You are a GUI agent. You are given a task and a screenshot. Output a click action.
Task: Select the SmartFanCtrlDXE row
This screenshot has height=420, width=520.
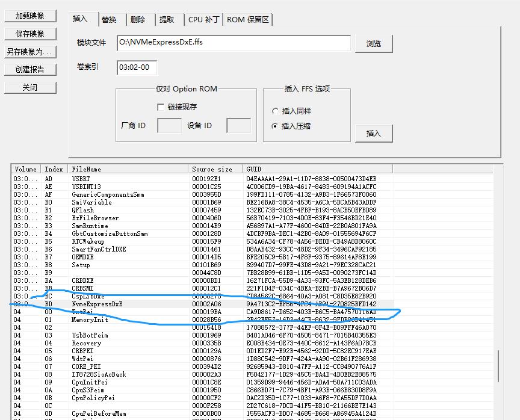point(202,249)
